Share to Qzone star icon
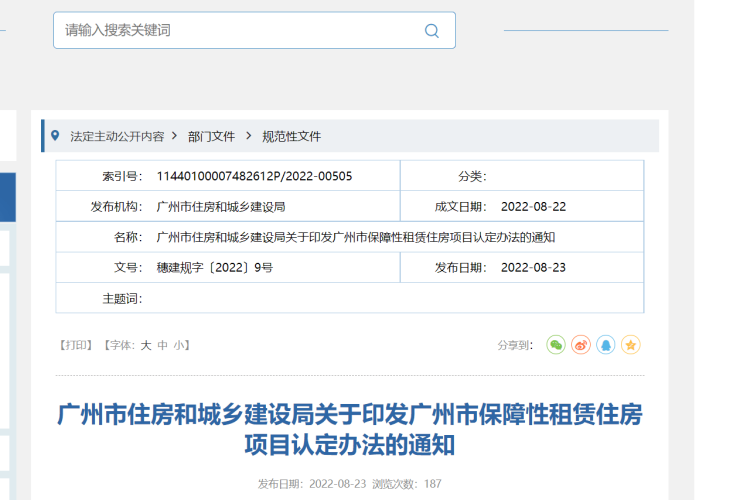The width and height of the screenshot is (740, 500). [x=631, y=345]
